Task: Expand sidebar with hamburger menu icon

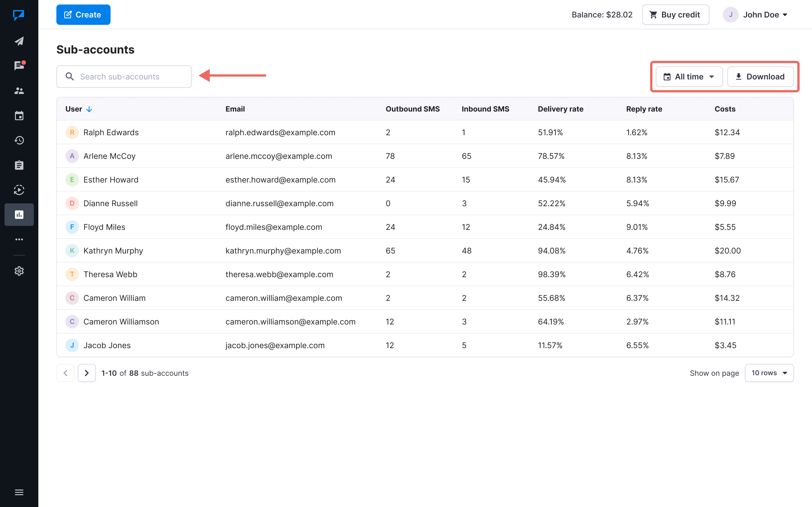Action: point(19,492)
